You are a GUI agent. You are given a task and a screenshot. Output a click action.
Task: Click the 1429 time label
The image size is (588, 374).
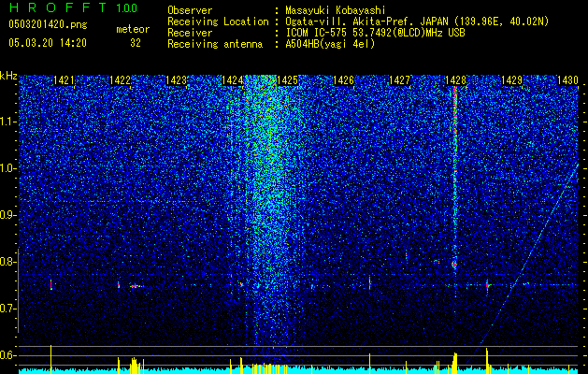(x=511, y=79)
